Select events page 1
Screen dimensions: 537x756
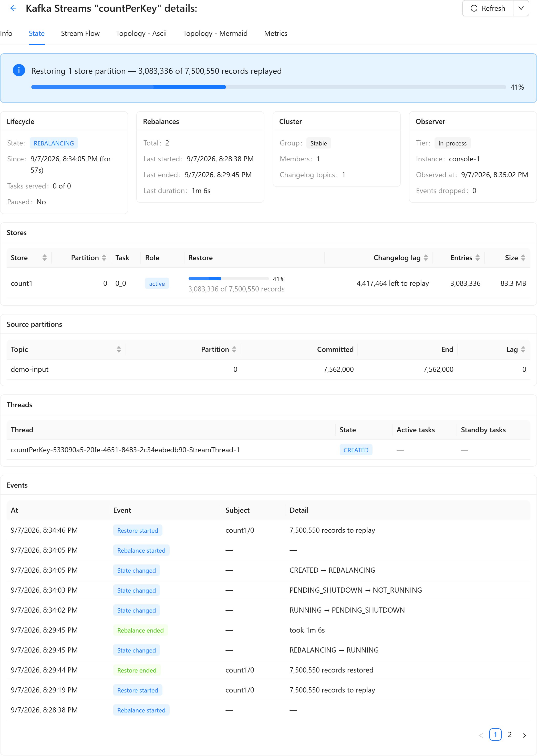coord(495,734)
